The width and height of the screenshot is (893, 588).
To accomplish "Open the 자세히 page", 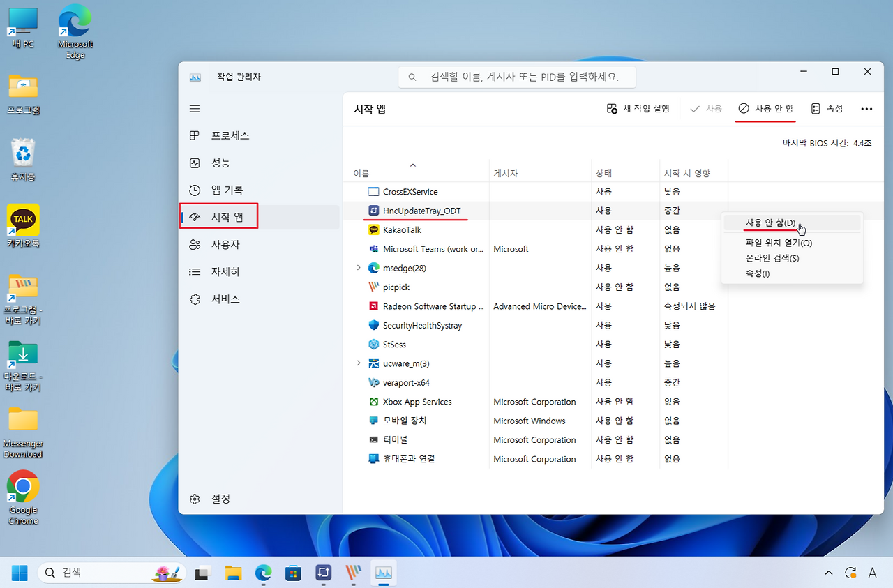I will (260, 271).
